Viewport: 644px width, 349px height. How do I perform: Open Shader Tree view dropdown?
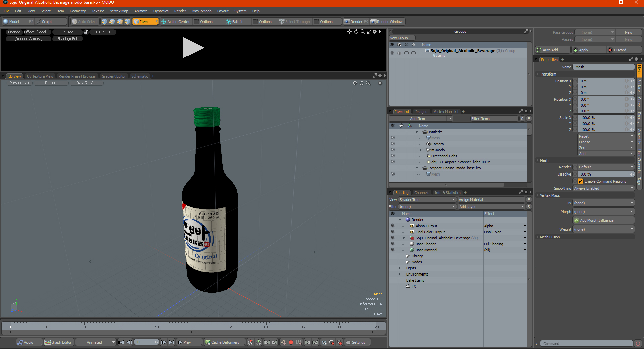(427, 200)
